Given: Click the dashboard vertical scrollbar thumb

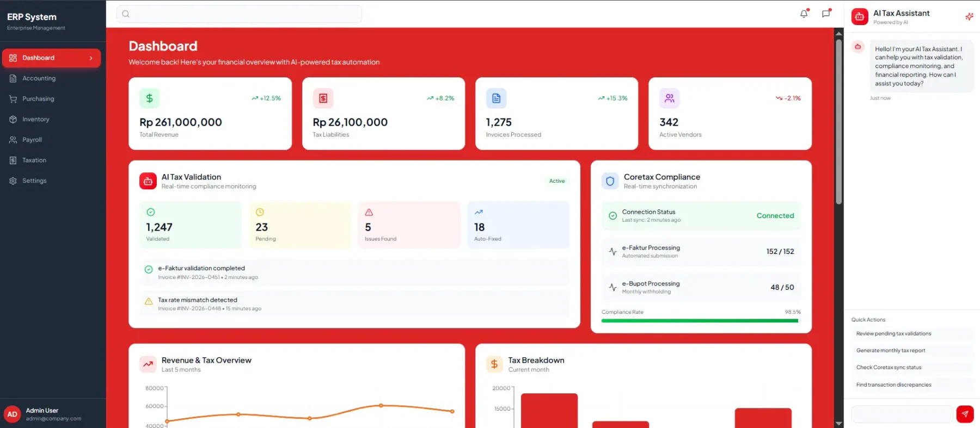Looking at the screenshot, I should tap(839, 121).
